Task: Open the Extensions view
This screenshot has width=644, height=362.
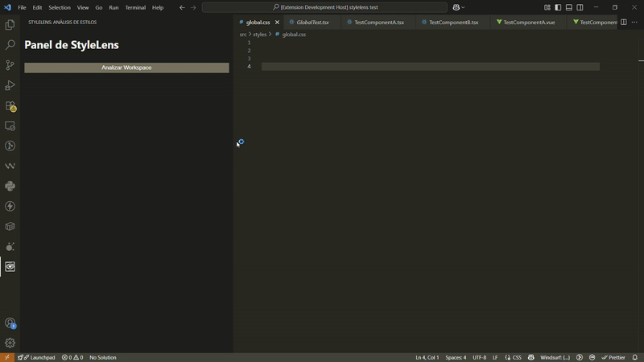Action: click(x=10, y=106)
